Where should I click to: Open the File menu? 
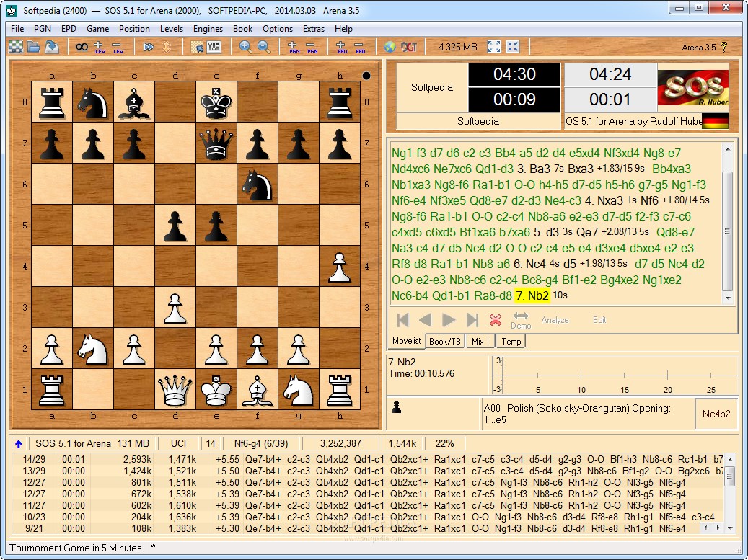pyautogui.click(x=17, y=29)
